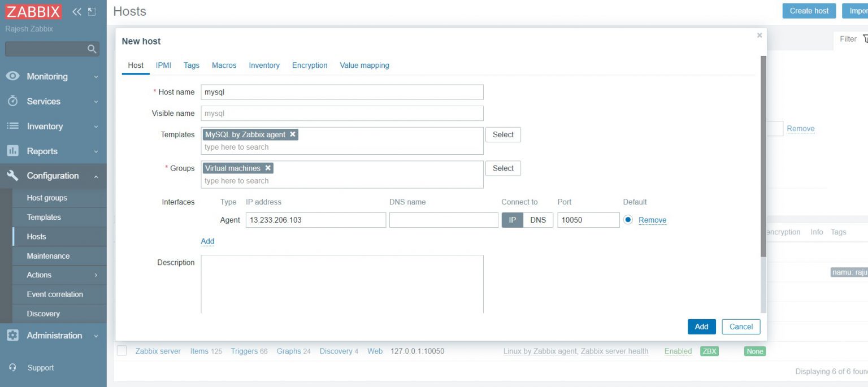Close the New host dialog with the X
Image resolution: width=868 pixels, height=387 pixels.
759,36
